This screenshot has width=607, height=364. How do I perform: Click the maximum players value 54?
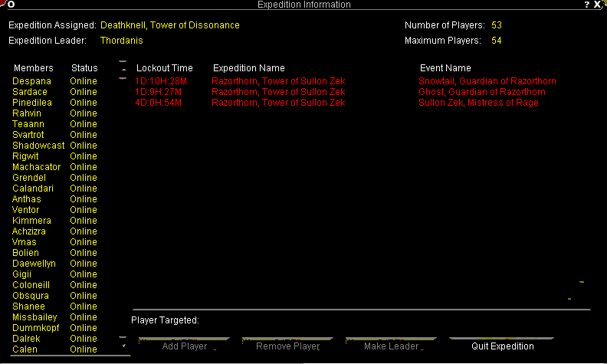[x=497, y=41]
